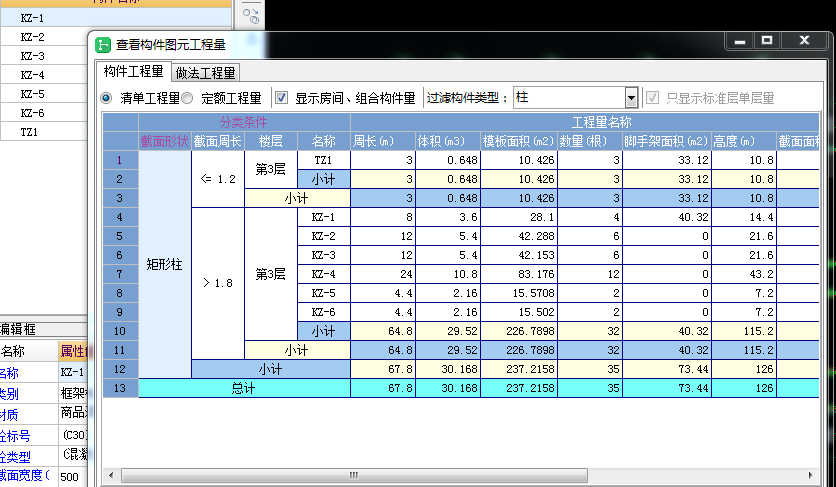The height and width of the screenshot is (487, 836).
Task: Click 周长(m) column header
Action: pos(383,141)
